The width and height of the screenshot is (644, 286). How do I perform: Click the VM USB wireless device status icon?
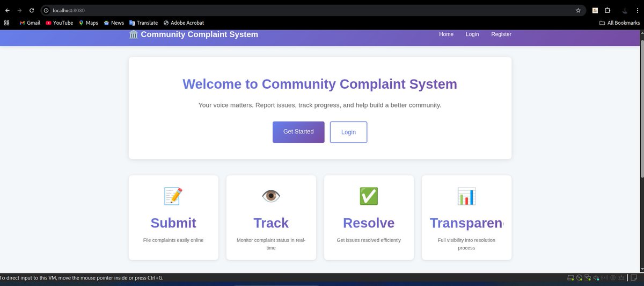[x=604, y=278]
